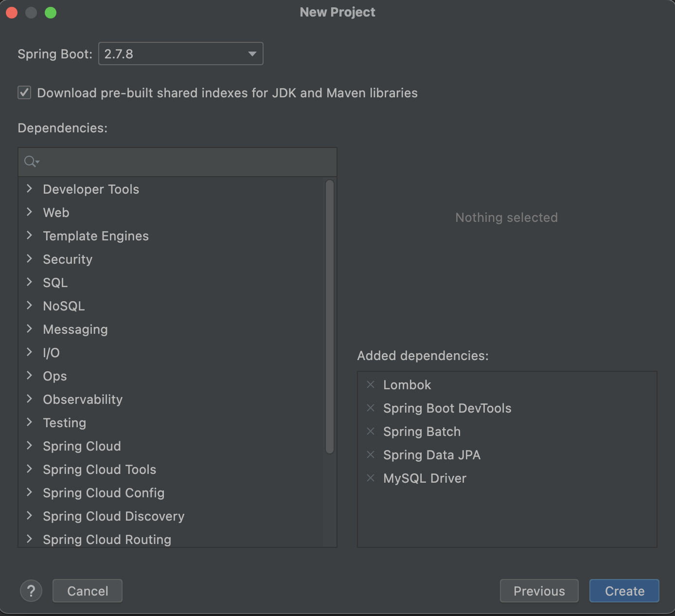Select the SQL row label

[x=55, y=283]
